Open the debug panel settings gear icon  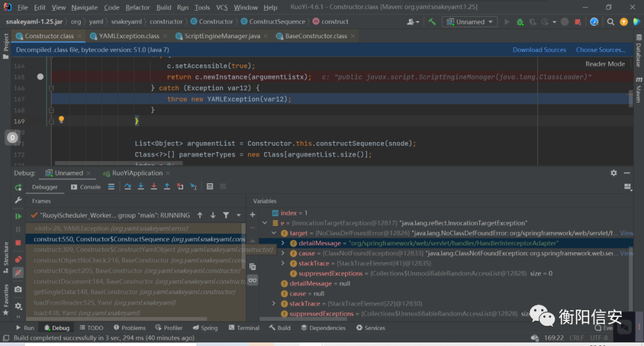pyautogui.click(x=614, y=173)
